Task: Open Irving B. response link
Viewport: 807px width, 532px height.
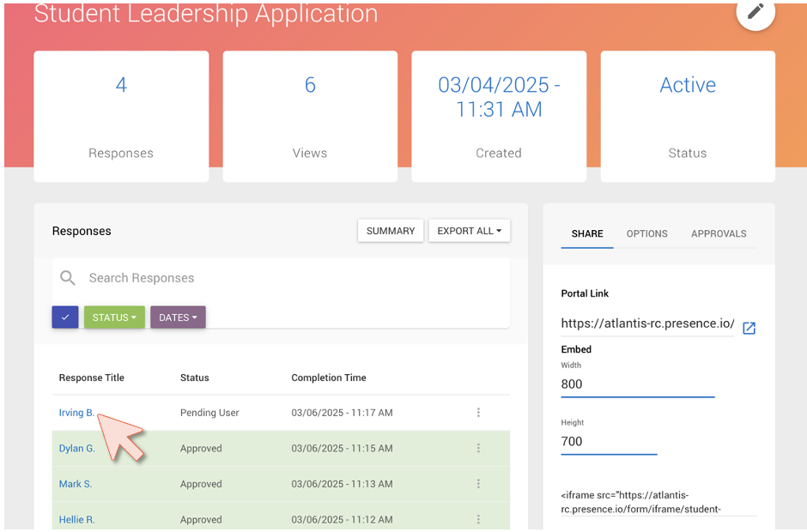Action: [76, 413]
